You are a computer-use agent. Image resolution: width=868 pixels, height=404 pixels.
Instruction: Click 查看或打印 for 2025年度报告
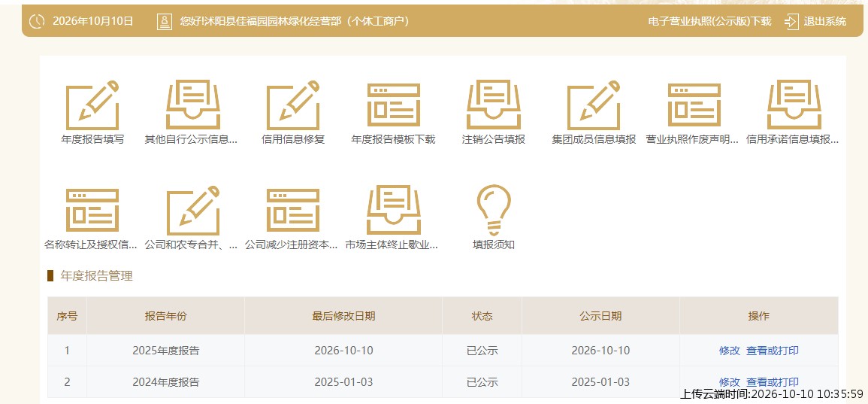tap(773, 351)
